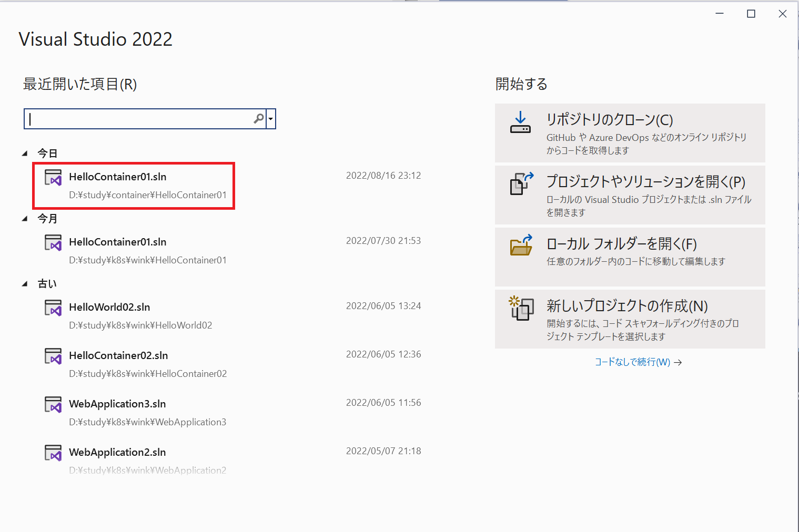Click the timestamp 2022/08/16 23:12
799x532 pixels.
383,176
